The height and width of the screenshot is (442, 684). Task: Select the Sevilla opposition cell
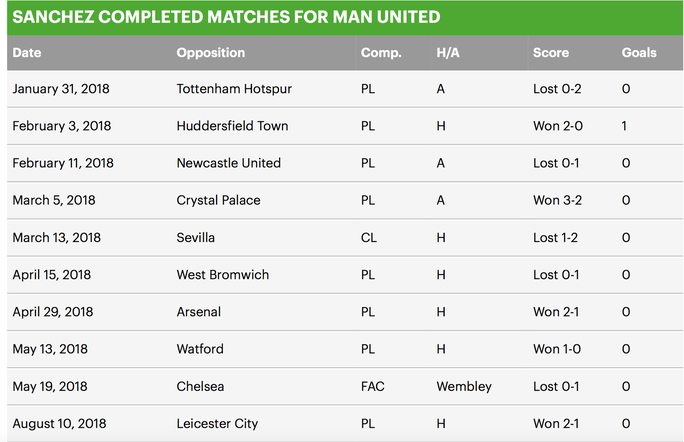pyautogui.click(x=195, y=238)
